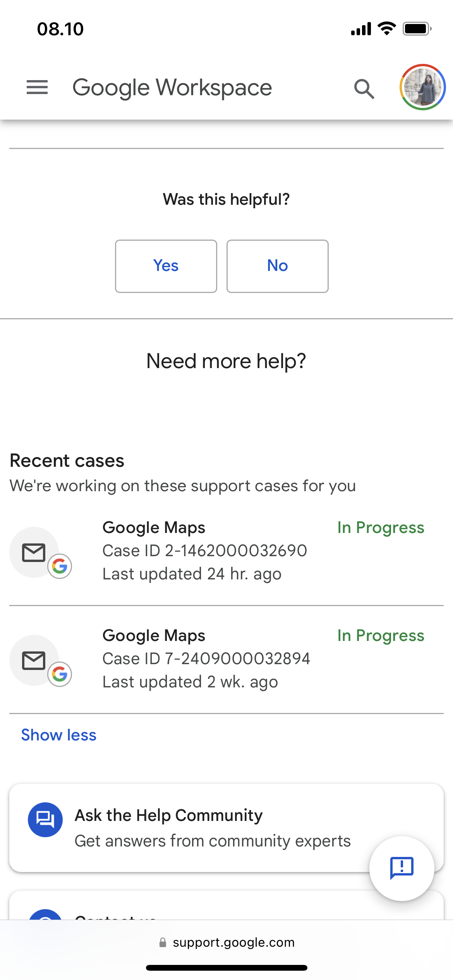Open Ask the Help Community card
The height and width of the screenshot is (980, 453).
[226, 828]
